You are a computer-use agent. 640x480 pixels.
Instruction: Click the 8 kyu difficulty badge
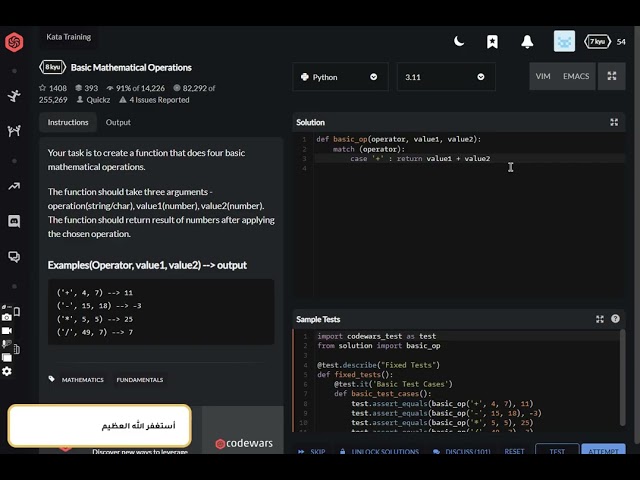(x=52, y=67)
